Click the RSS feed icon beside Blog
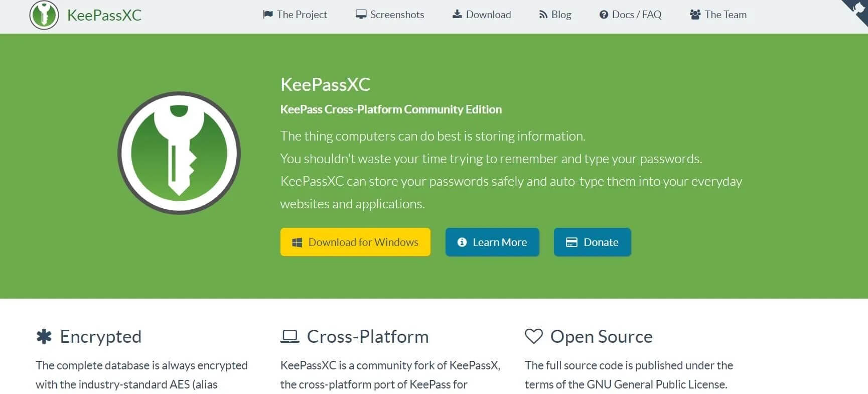Screen dimensions: 868x394 tap(543, 15)
